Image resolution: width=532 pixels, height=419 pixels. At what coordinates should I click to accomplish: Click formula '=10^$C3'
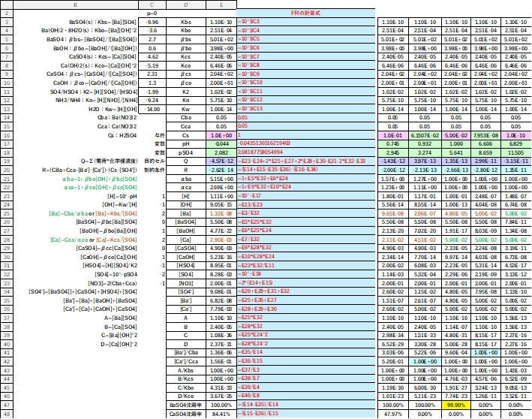click(305, 21)
